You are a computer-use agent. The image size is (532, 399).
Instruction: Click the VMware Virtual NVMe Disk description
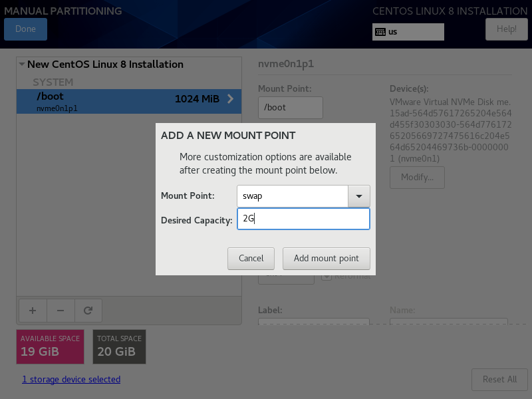click(450, 130)
